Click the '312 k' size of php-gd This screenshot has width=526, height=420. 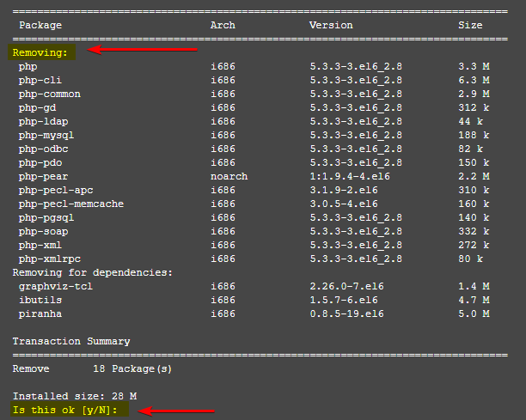click(474, 107)
